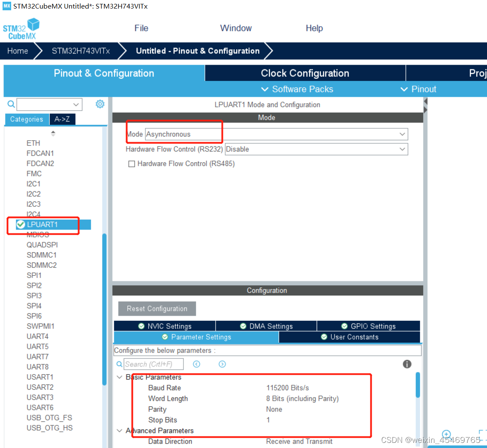Click the parameter search magnifier icon
Image resolution: width=487 pixels, height=448 pixels.
point(119,364)
